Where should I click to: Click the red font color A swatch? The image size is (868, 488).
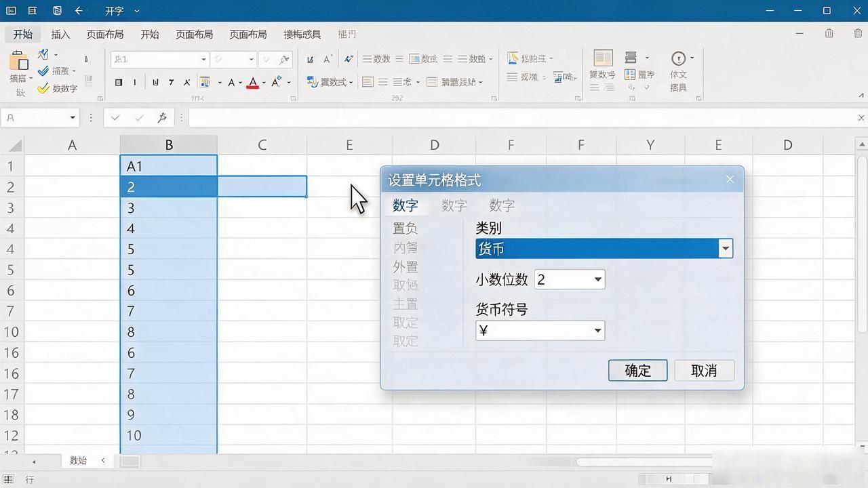pyautogui.click(x=253, y=83)
